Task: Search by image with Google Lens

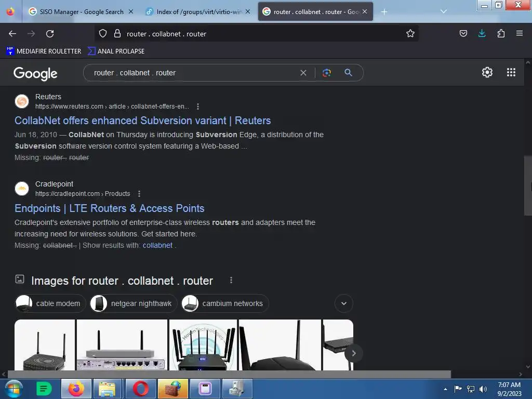Action: tap(326, 73)
